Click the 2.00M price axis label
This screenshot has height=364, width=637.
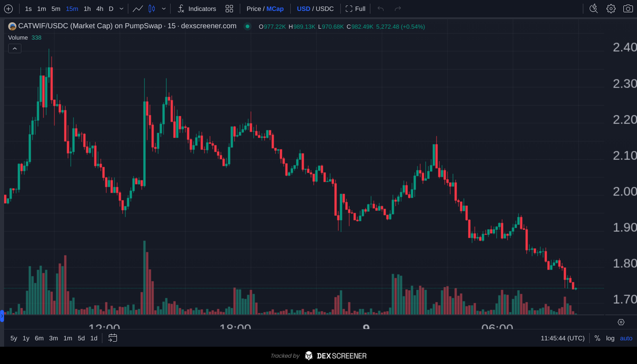click(x=625, y=191)
